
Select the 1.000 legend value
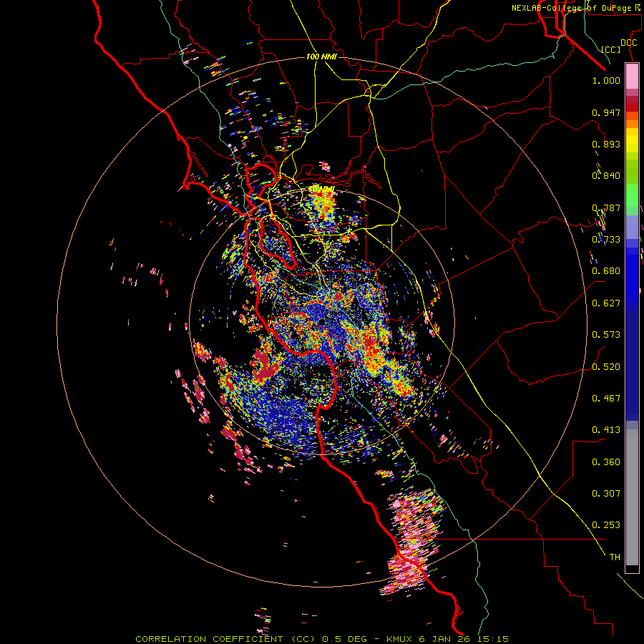tap(606, 80)
